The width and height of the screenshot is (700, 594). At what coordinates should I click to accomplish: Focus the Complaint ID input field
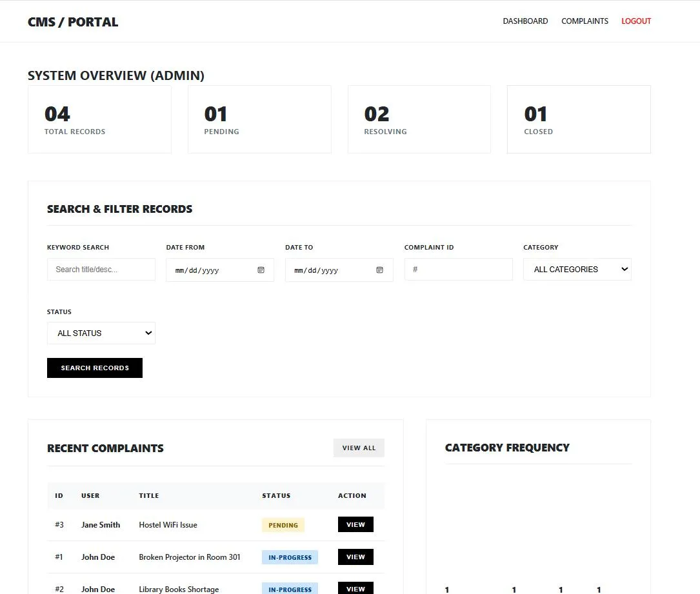click(458, 270)
